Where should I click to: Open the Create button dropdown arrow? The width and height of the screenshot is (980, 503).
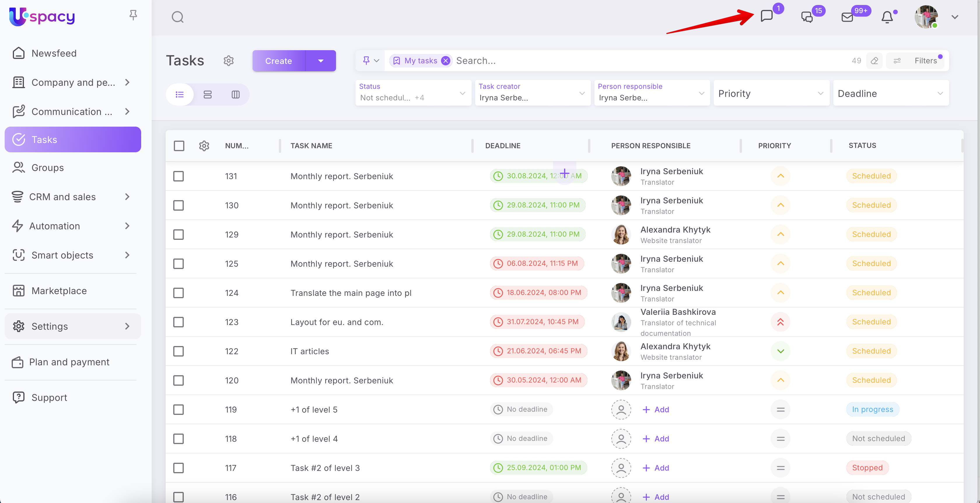tap(320, 61)
